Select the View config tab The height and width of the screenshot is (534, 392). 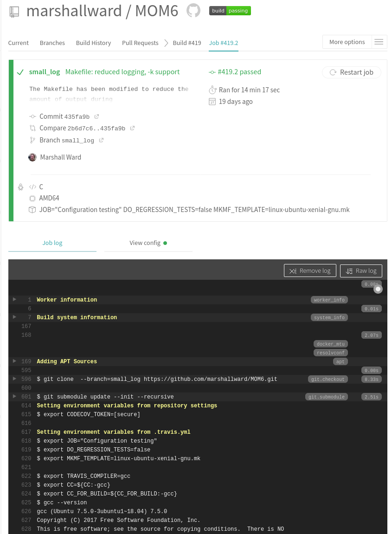point(148,243)
